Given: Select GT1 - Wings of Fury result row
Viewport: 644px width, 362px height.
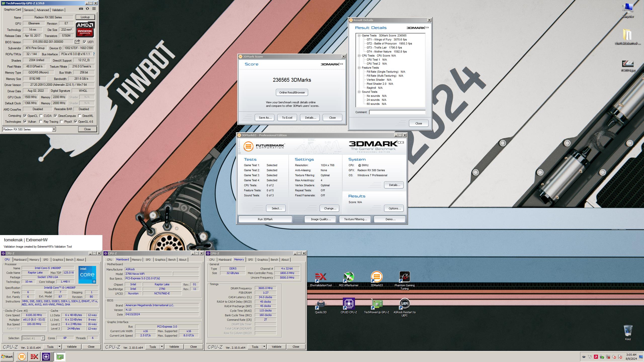Looking at the screenshot, I should tap(387, 40).
